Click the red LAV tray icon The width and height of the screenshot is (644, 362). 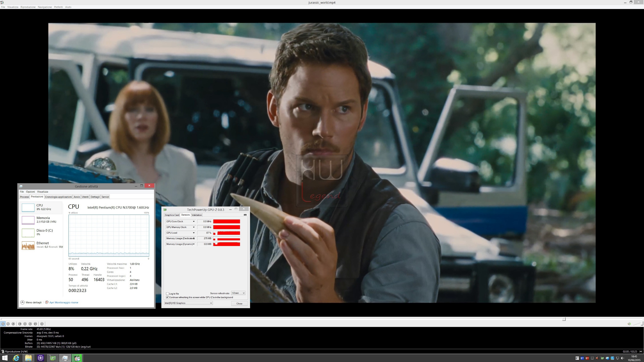587,358
